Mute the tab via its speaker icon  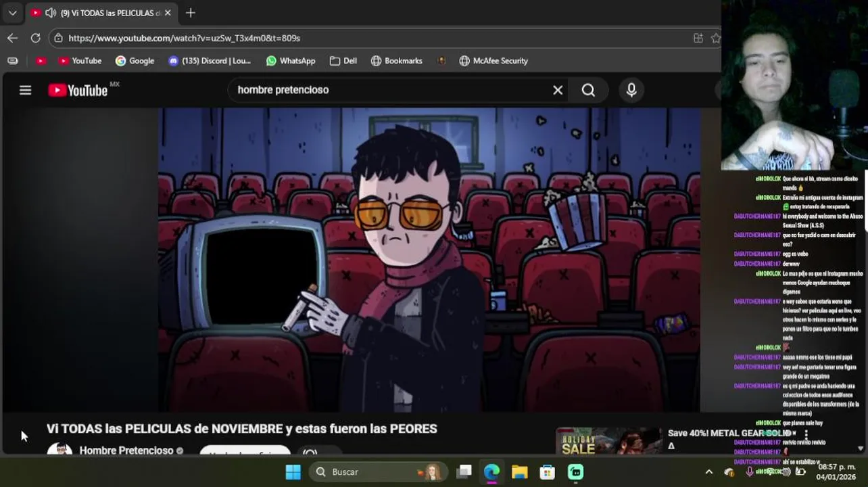click(50, 13)
